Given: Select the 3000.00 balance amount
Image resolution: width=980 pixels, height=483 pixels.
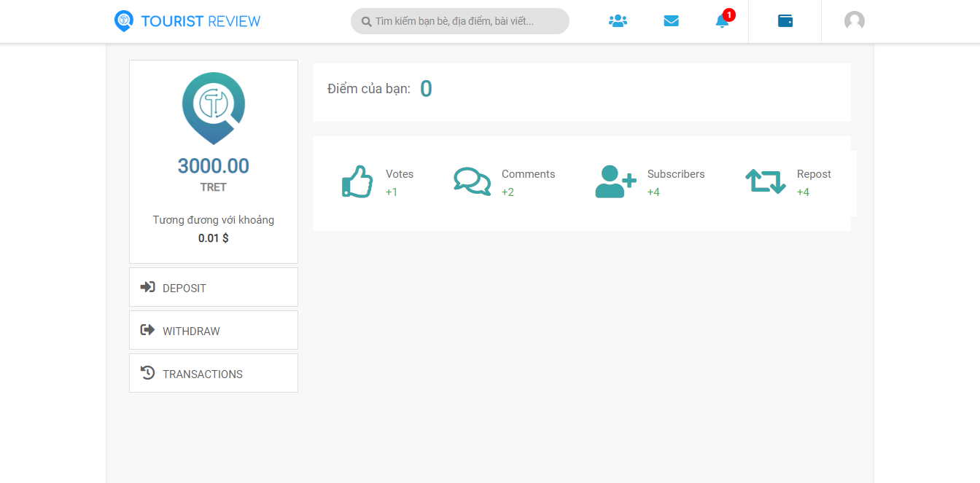Looking at the screenshot, I should coord(214,166).
